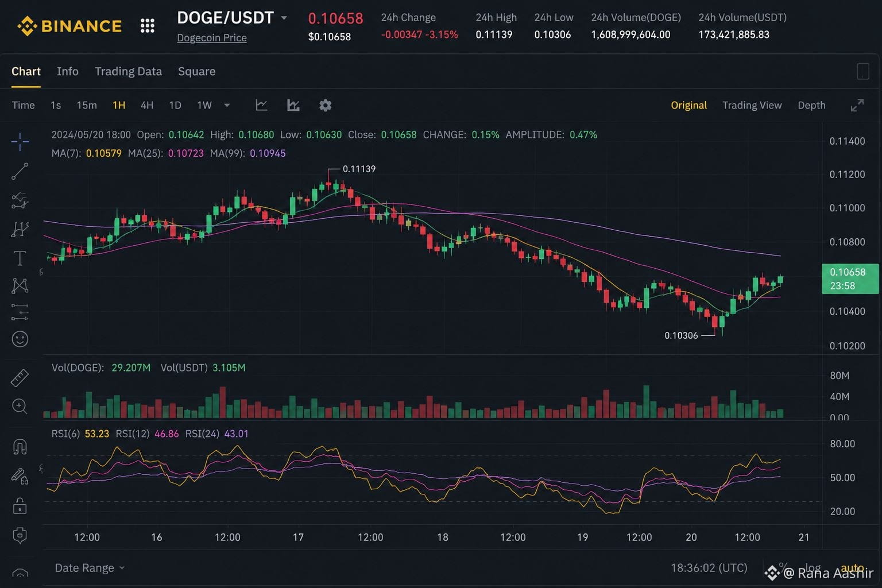Select the 1s time interval

coord(56,105)
